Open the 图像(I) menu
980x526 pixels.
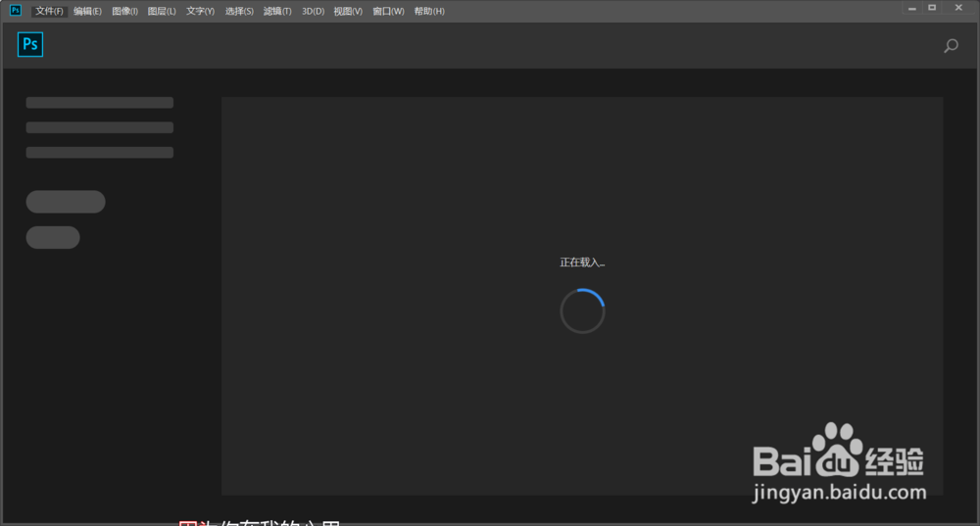[125, 11]
